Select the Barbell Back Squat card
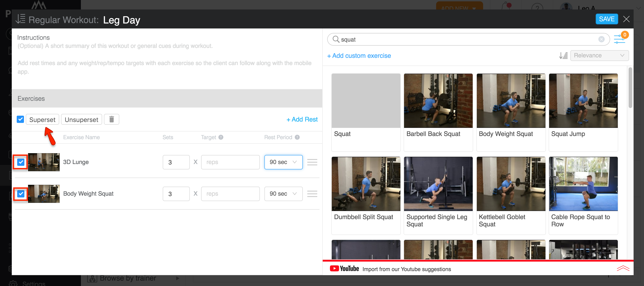The width and height of the screenshot is (644, 286). click(x=438, y=113)
